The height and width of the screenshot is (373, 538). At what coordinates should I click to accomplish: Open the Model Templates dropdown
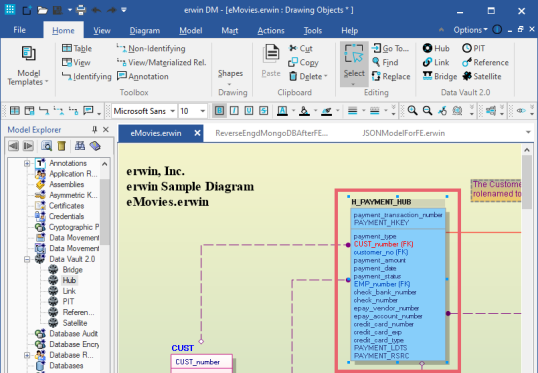tap(28, 65)
